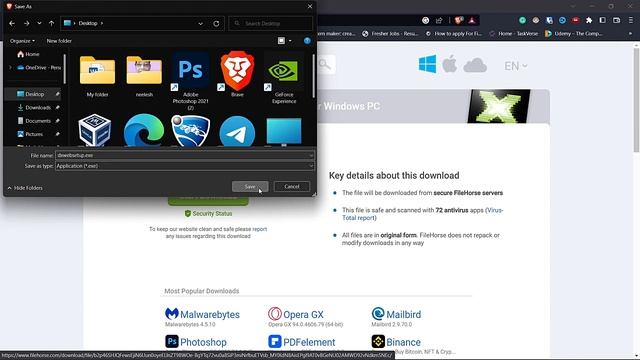This screenshot has height=360, width=640.
Task: Open the Save as type combo box
Action: pyautogui.click(x=184, y=166)
